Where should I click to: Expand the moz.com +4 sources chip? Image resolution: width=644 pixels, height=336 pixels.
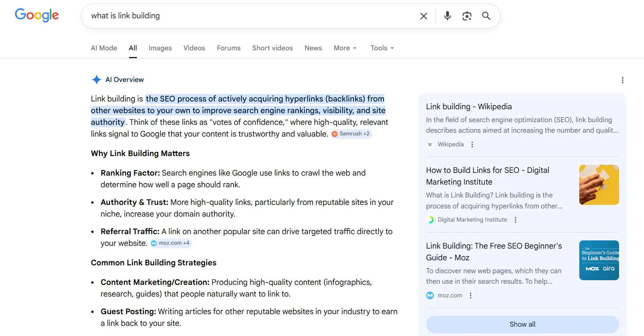tap(171, 243)
